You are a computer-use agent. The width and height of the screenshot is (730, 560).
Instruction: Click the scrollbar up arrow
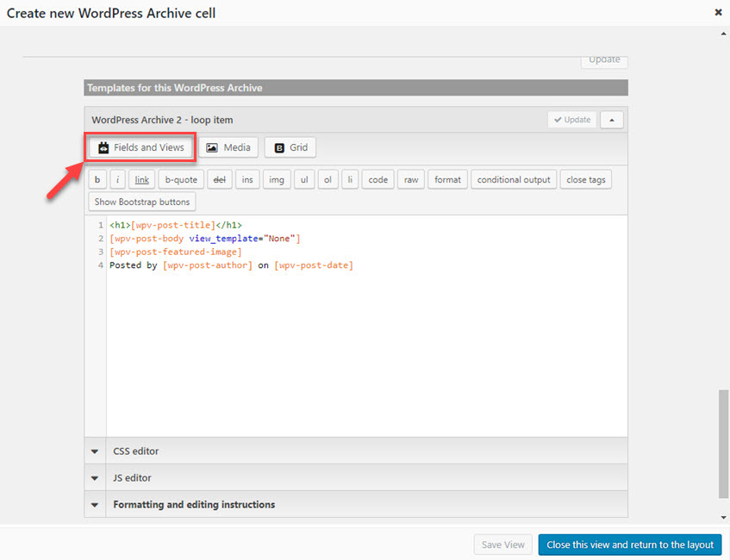723,34
